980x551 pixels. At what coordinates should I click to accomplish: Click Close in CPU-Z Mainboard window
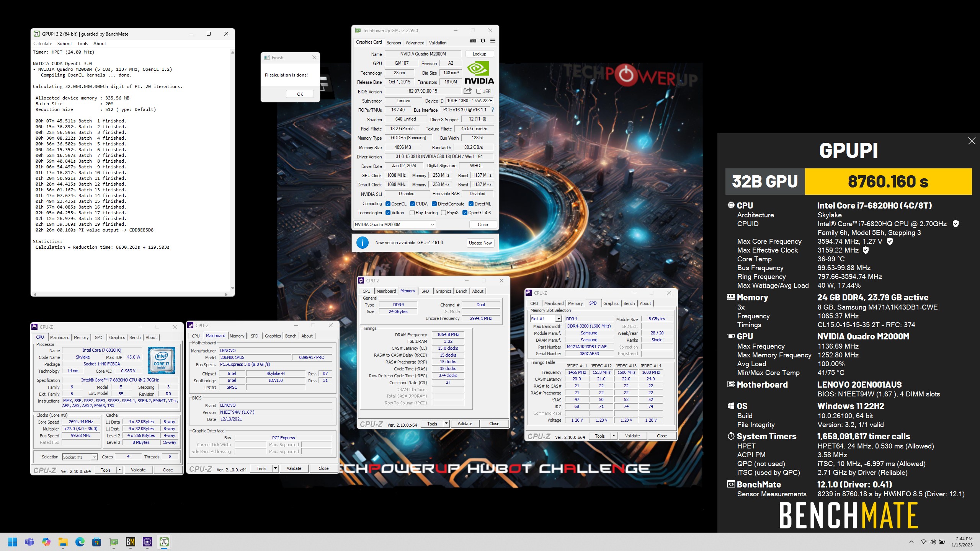[323, 468]
